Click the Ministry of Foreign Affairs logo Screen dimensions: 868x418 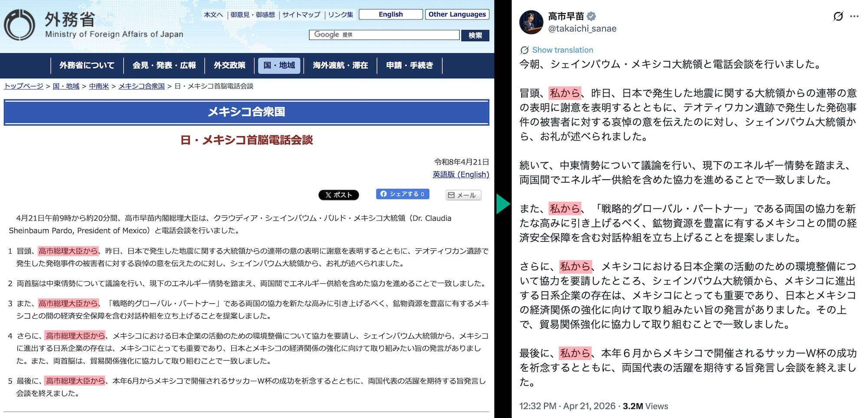pos(20,25)
